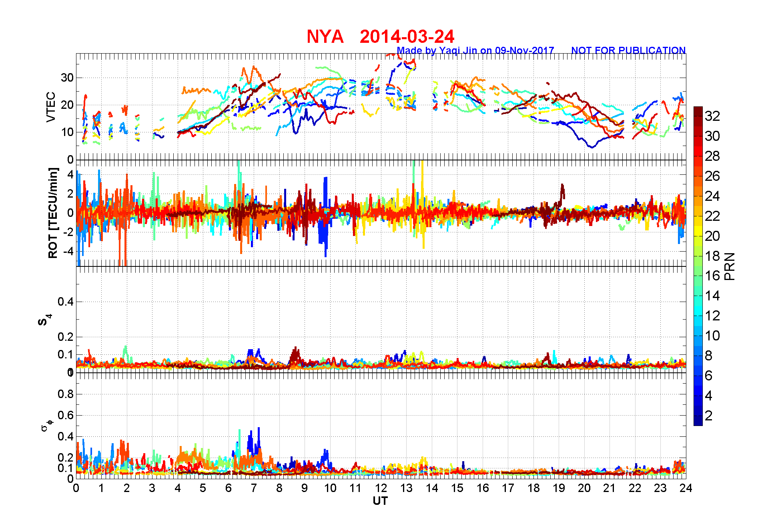Viewport: 762px width, 532px height.
Task: Click x-axis tick label "11" on UT axis
Action: pyautogui.click(x=355, y=488)
